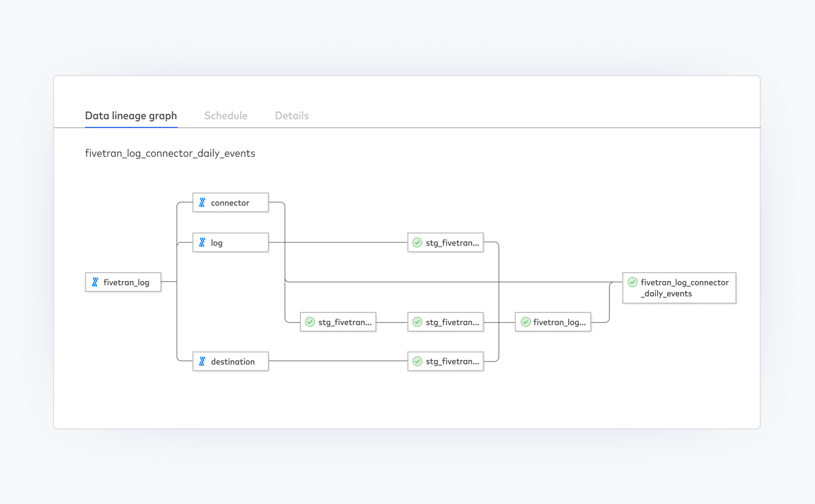Select the stg_fivetran... node right of destination

(x=446, y=362)
